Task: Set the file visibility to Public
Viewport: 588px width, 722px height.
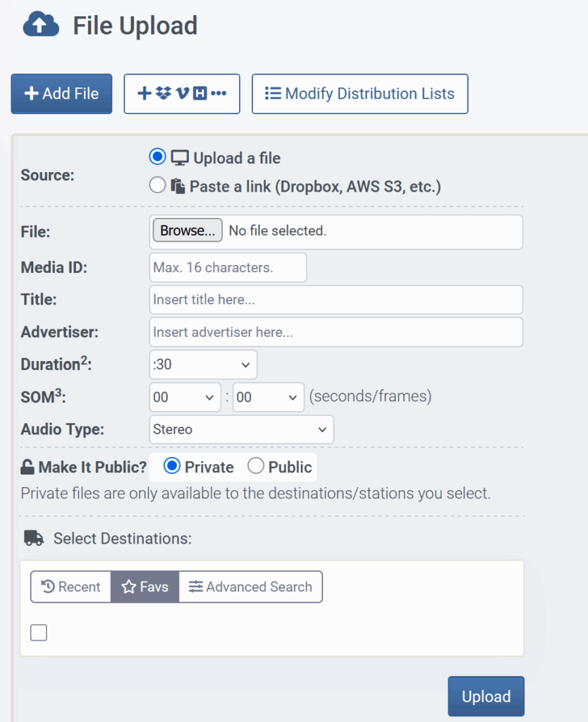Action: click(x=256, y=466)
